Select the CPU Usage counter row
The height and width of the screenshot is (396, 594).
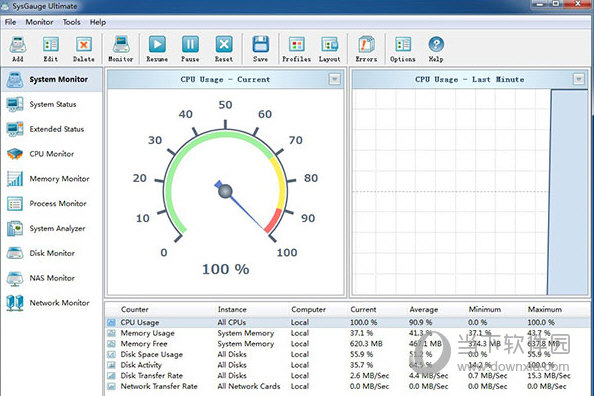coord(348,322)
